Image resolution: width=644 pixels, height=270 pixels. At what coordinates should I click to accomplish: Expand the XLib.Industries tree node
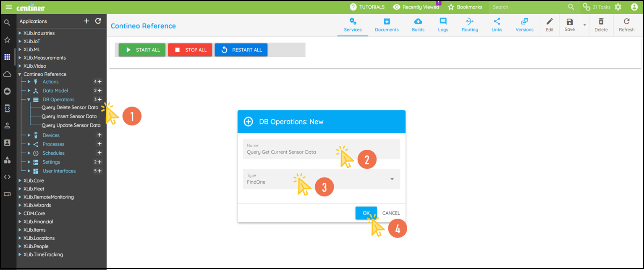[20, 33]
